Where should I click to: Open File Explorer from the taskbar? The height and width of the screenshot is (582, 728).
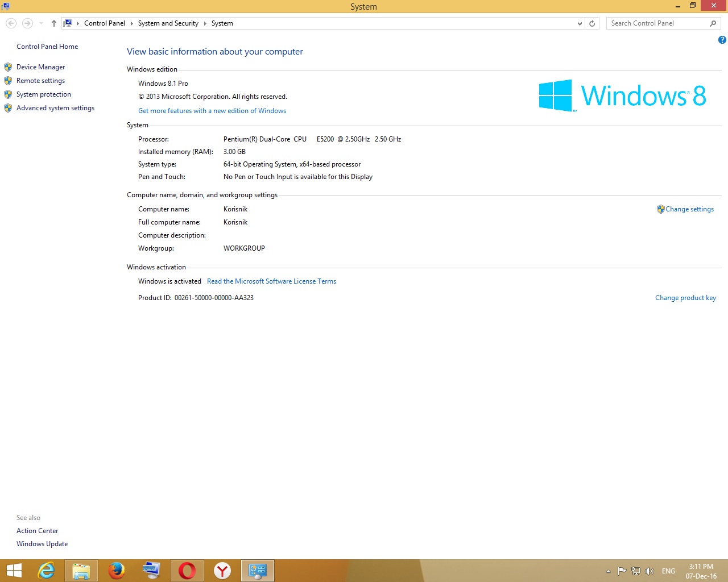(x=81, y=571)
